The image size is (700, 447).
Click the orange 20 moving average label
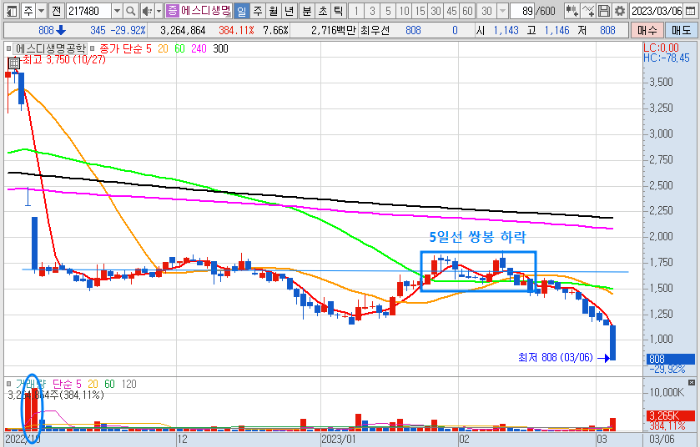pos(163,48)
